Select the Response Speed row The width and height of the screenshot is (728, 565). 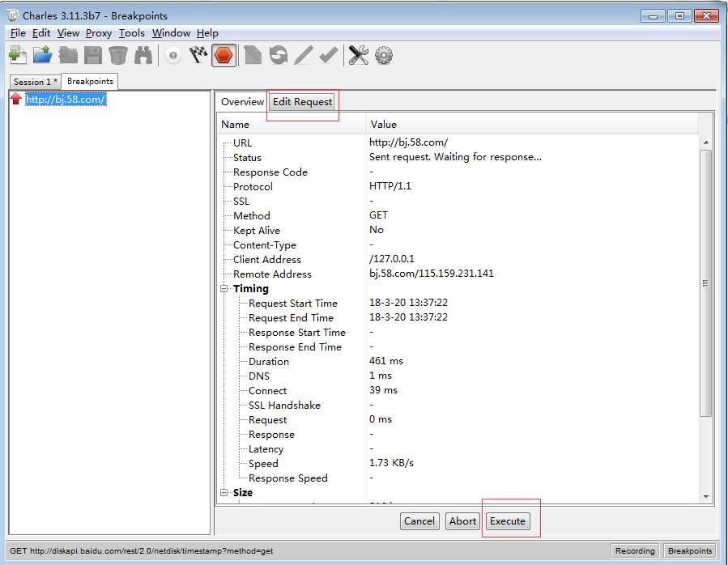tap(458, 478)
